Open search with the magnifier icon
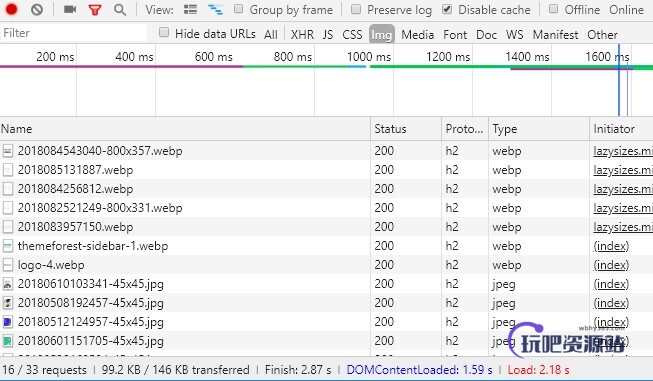The height and width of the screenshot is (381, 653). pos(120,10)
